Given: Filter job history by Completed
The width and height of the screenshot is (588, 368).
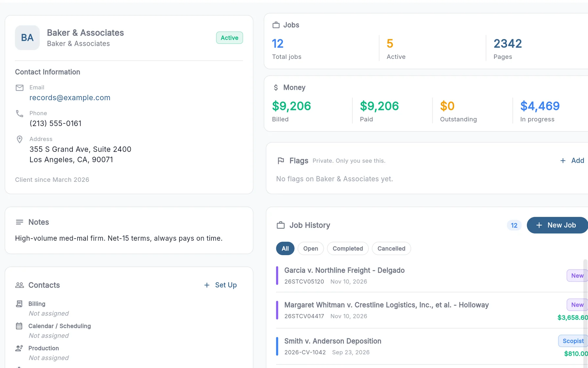Looking at the screenshot, I should [348, 249].
